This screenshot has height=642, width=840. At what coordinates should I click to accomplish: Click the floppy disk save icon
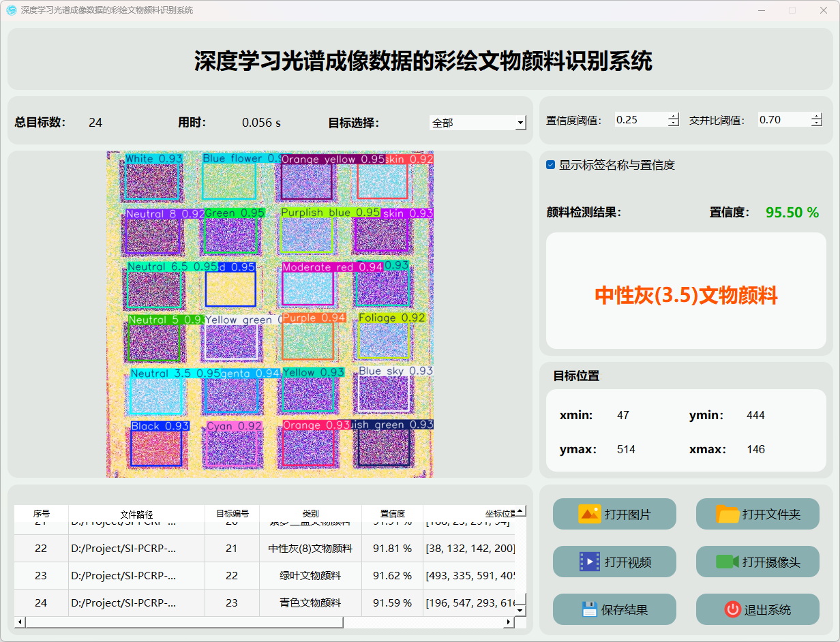point(589,609)
